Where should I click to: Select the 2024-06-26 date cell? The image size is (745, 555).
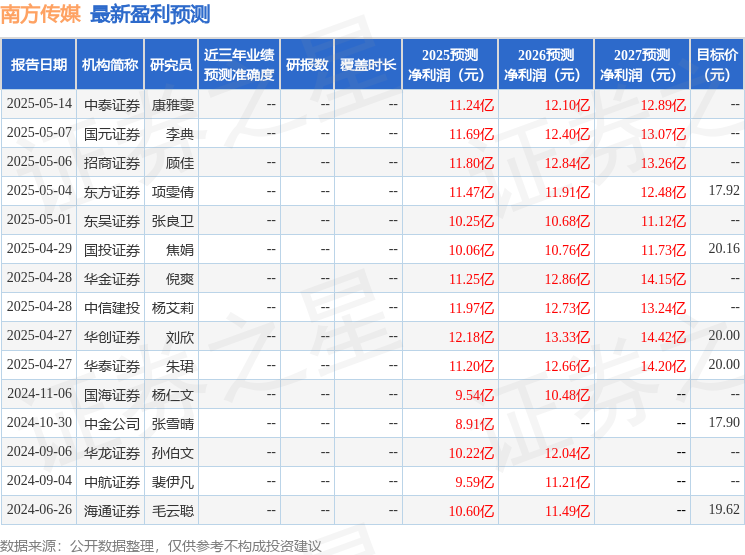click(39, 509)
